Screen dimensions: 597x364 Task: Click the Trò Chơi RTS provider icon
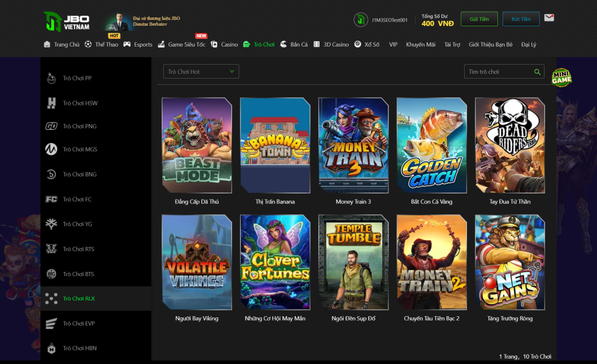[51, 249]
